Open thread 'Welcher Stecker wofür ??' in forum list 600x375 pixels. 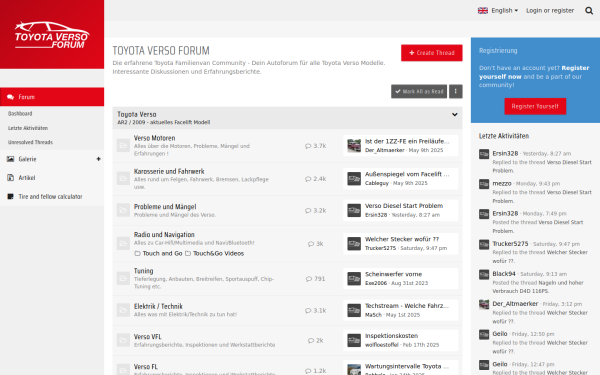coord(402,239)
